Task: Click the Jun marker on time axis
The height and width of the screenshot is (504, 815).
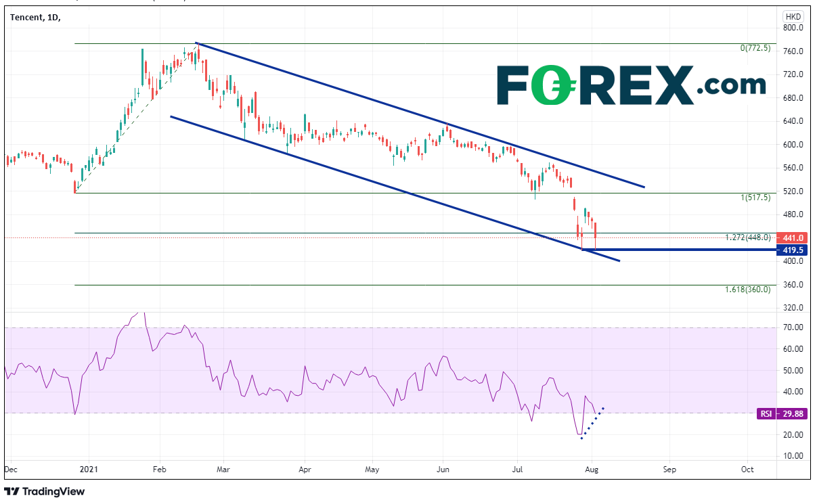Action: [443, 468]
